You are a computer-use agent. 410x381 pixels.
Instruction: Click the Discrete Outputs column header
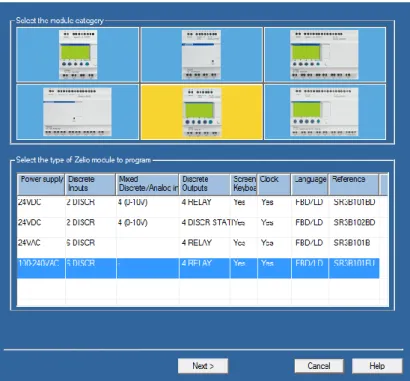point(204,184)
